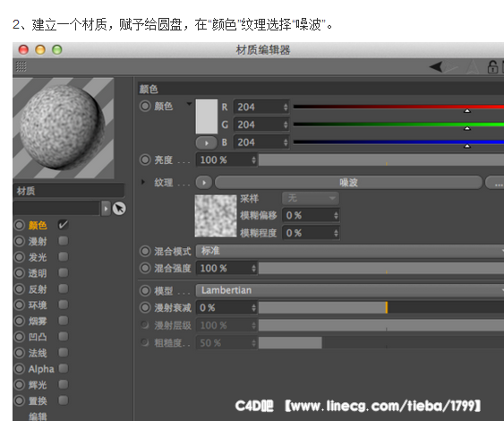Select the 发光 channel in the list
The image size is (504, 421).
[38, 257]
